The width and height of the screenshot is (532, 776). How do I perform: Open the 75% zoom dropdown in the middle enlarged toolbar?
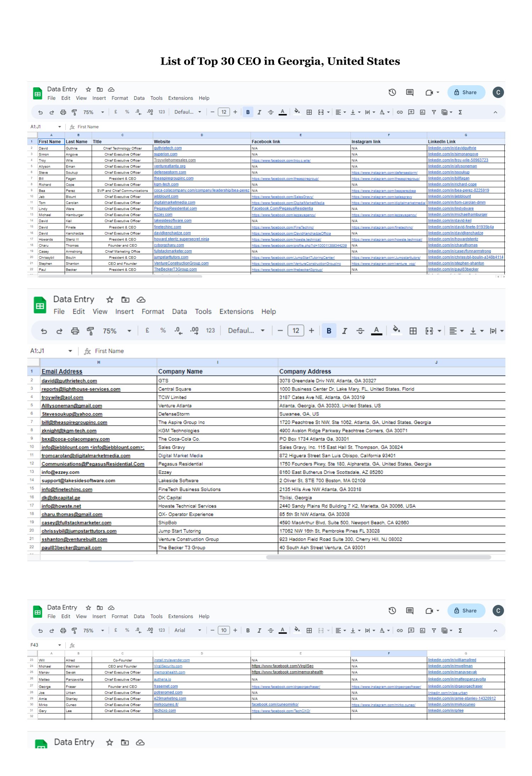117,331
